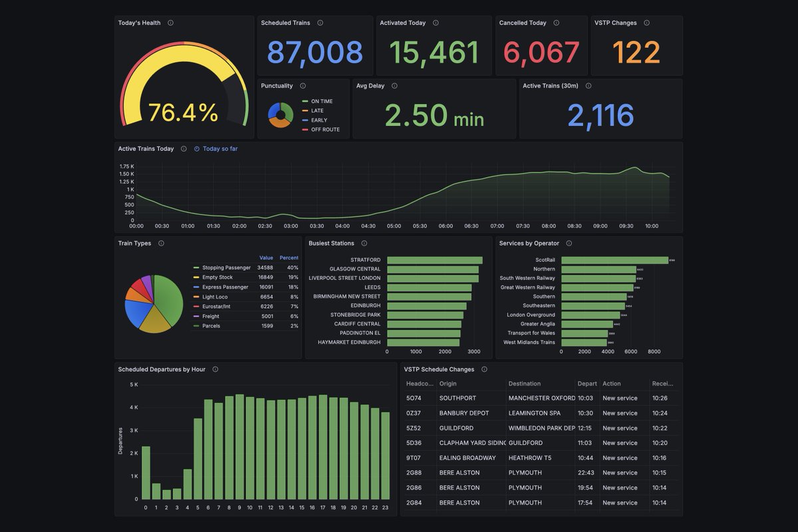The height and width of the screenshot is (532, 798).
Task: Open VSTP Schedule Changes panel title menu
Action: click(x=439, y=369)
